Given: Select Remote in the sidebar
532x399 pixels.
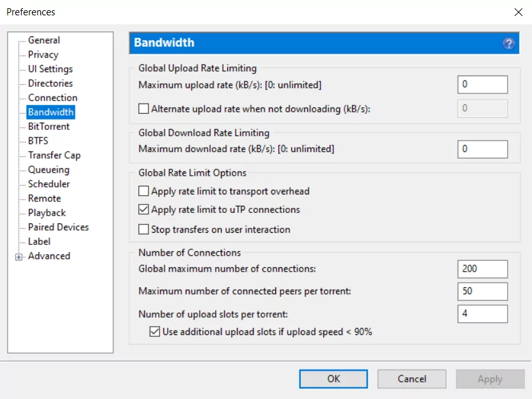Looking at the screenshot, I should click(44, 198).
